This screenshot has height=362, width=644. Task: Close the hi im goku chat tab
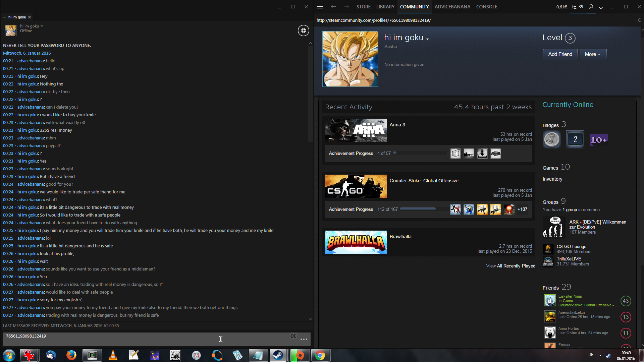[x=30, y=17]
